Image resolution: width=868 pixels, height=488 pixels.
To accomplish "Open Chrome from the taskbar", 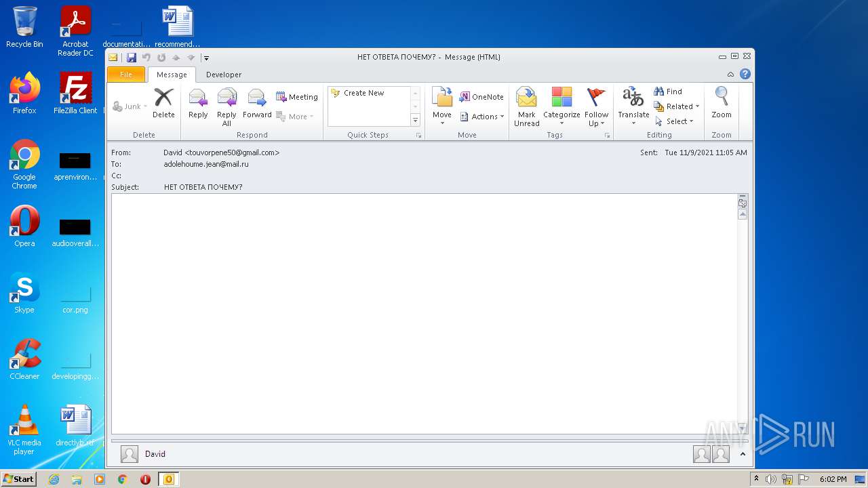I will click(123, 479).
